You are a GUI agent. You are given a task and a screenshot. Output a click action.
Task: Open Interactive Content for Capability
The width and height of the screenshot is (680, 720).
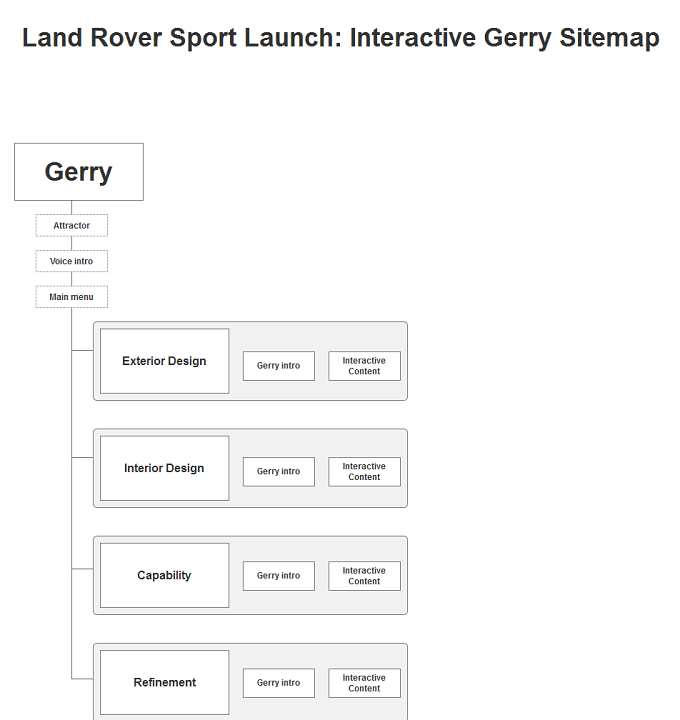(364, 576)
